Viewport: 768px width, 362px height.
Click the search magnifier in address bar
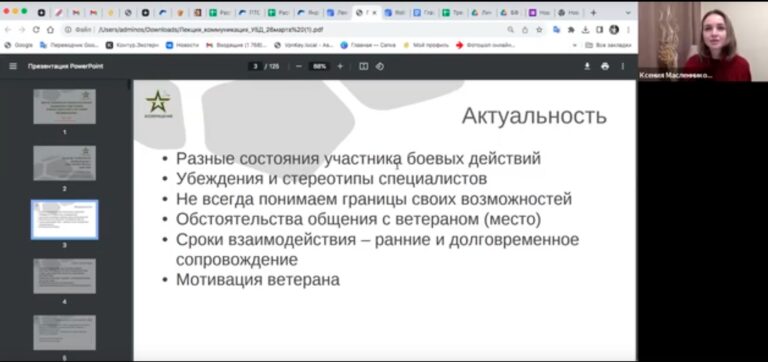click(510, 29)
